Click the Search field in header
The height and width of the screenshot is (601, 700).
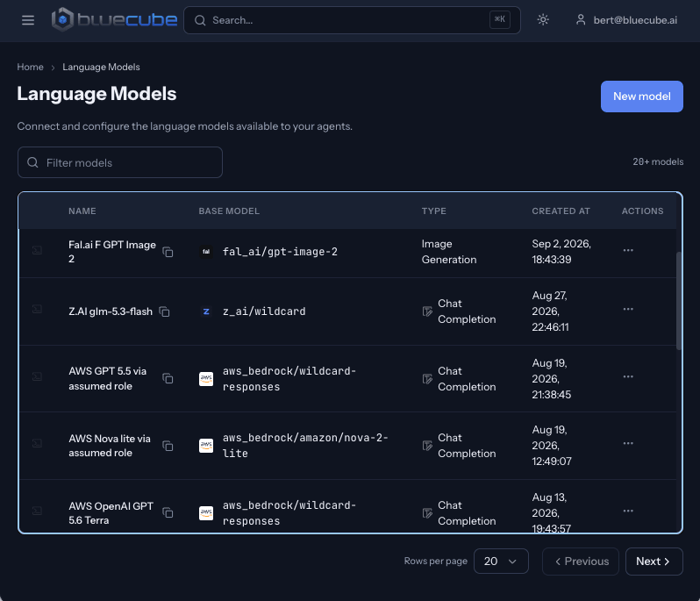click(x=352, y=20)
